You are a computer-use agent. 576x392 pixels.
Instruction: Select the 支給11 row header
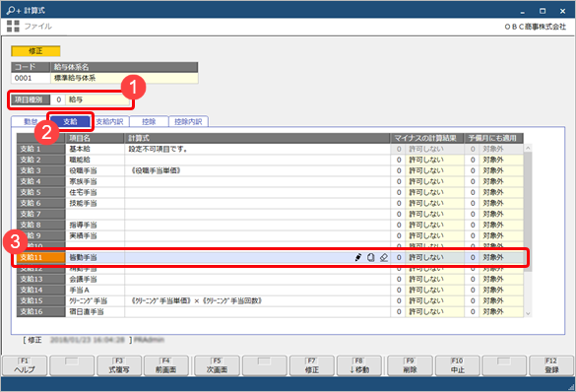pos(40,257)
